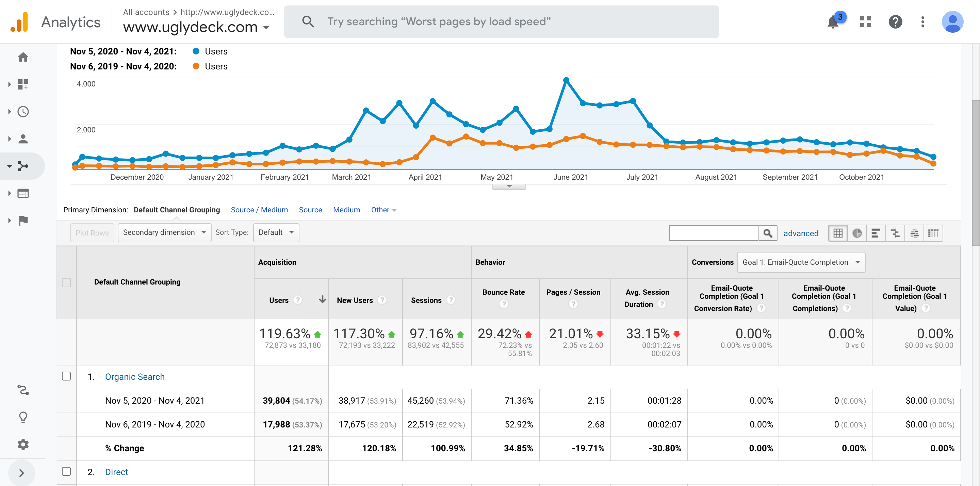Toggle the select-all checkbox in table header
The height and width of the screenshot is (486, 980).
coord(66,283)
